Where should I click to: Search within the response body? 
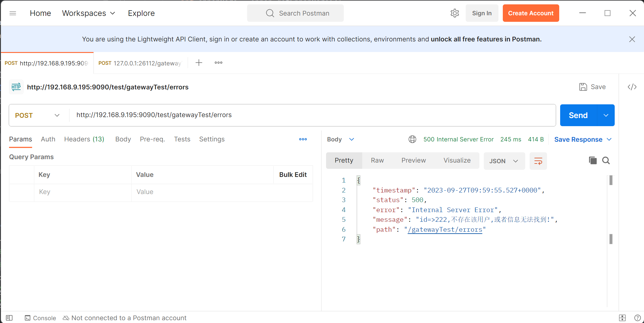click(606, 160)
